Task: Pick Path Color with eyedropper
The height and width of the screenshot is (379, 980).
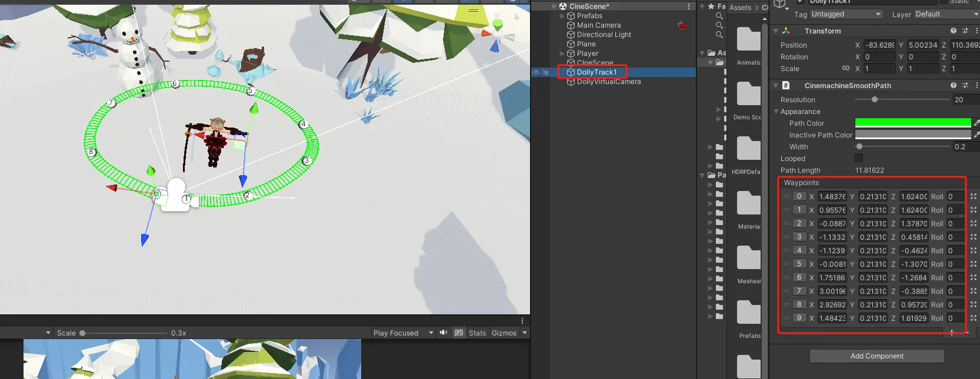Action: [x=976, y=123]
